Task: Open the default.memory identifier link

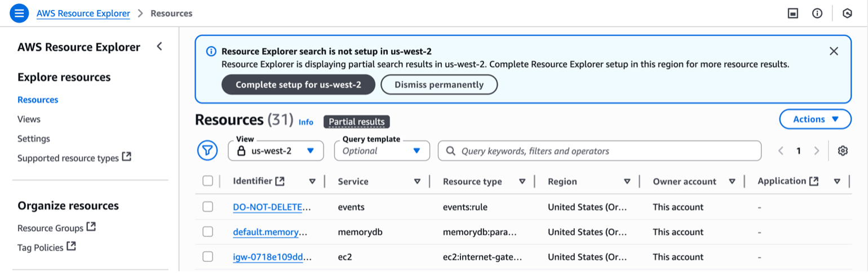Action: 270,232
